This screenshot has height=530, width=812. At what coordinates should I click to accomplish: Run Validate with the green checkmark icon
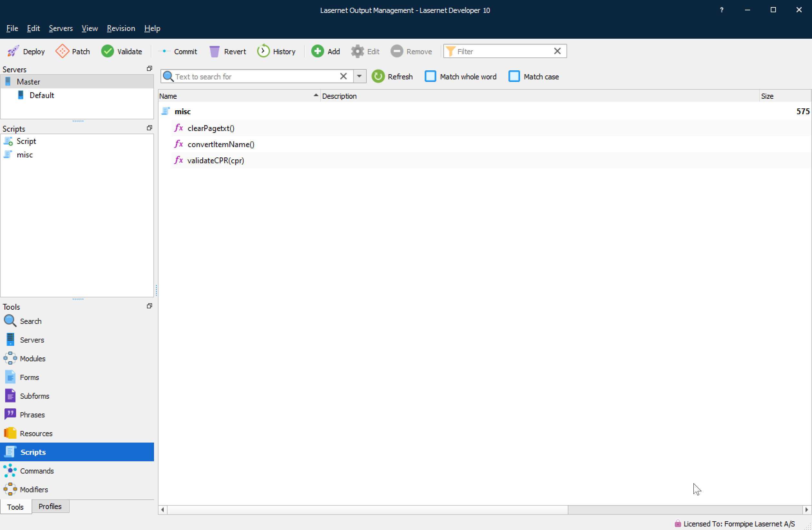pos(108,51)
